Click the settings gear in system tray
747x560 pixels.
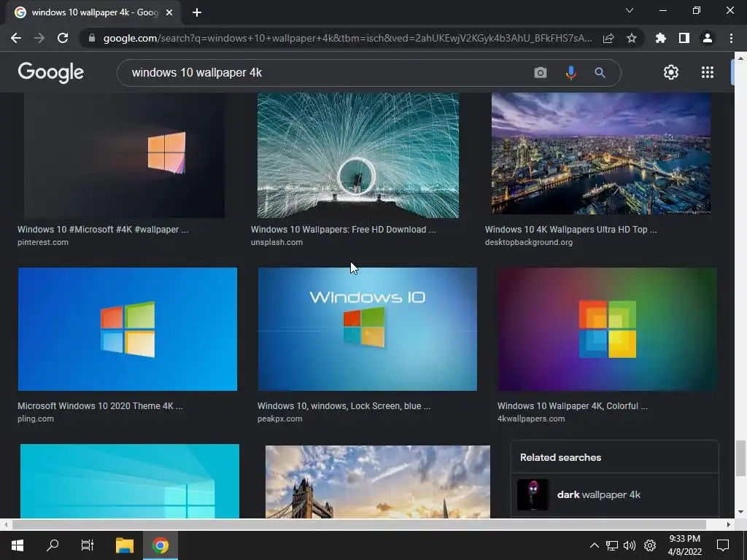pos(650,545)
